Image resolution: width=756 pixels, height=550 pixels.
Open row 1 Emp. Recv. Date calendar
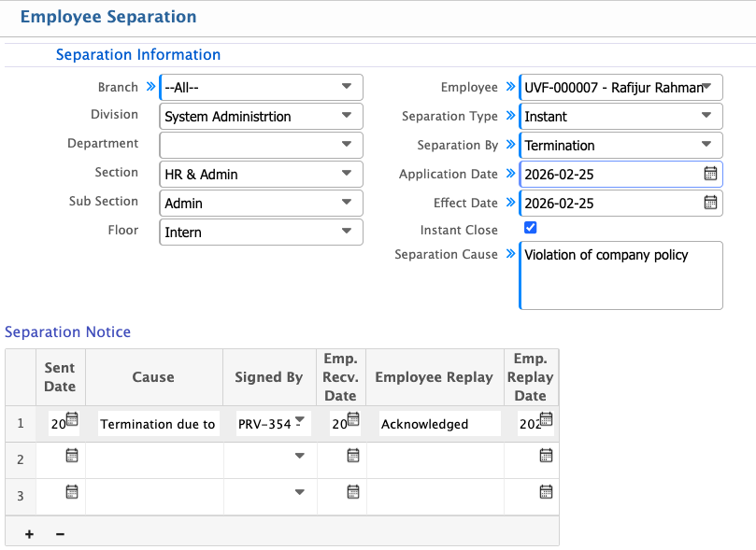(352, 419)
